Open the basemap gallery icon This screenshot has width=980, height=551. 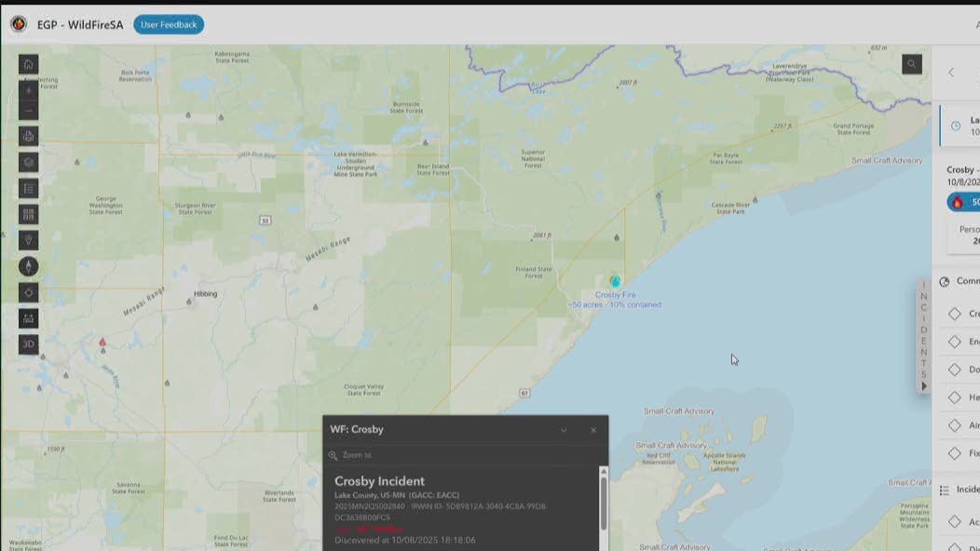coord(28,214)
